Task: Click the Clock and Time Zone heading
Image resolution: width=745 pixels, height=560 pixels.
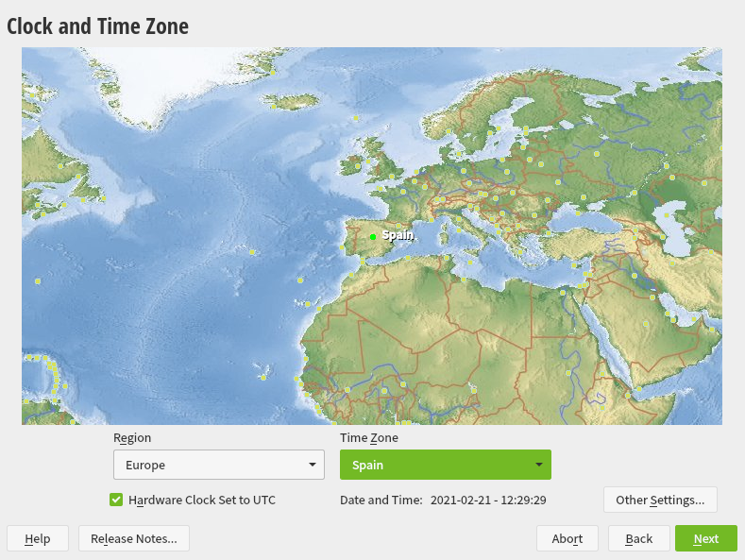Action: pyautogui.click(x=97, y=26)
